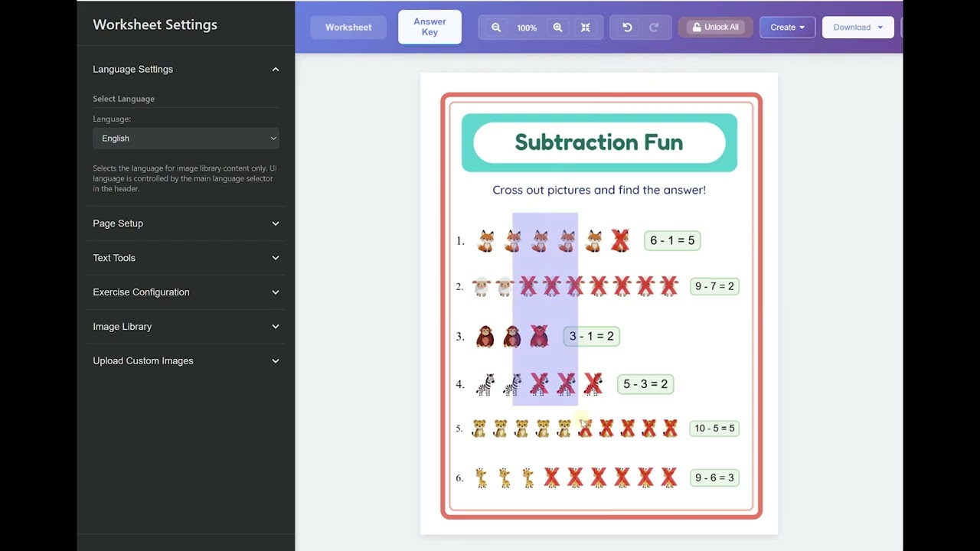The image size is (980, 551).
Task: Click the zoom out magnifier icon
Action: tap(496, 28)
